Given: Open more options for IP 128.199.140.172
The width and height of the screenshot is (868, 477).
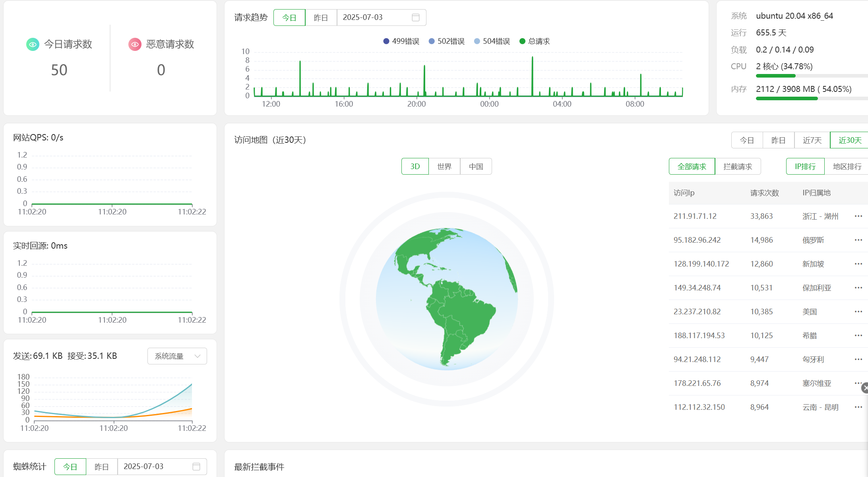Looking at the screenshot, I should (858, 264).
